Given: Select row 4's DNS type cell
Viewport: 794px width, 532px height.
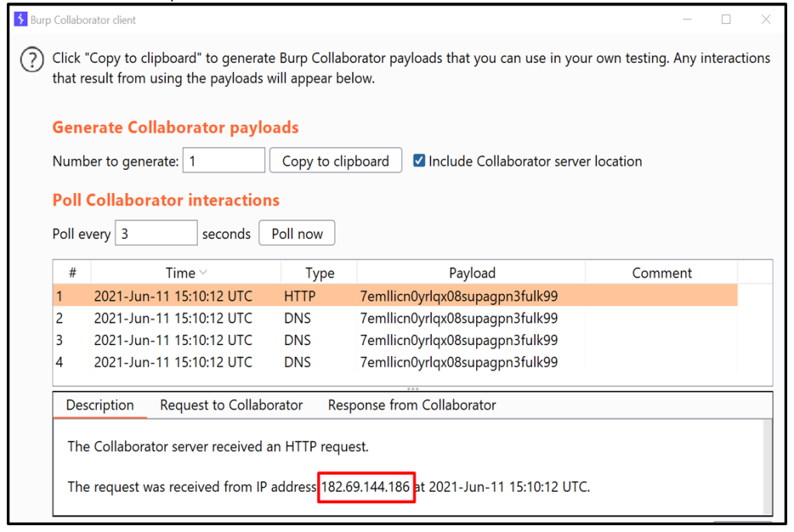Looking at the screenshot, I should point(298,362).
